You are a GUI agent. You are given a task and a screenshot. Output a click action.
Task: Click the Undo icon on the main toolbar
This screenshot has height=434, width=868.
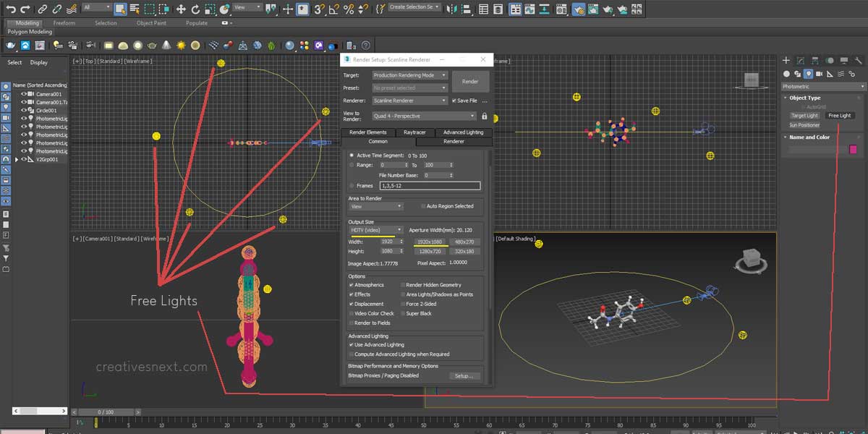coord(11,9)
